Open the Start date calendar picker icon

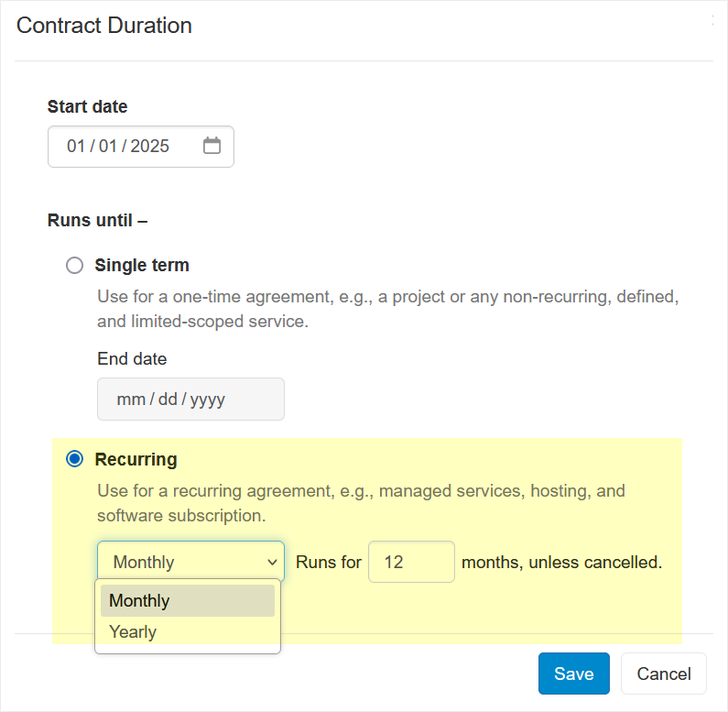click(x=212, y=146)
